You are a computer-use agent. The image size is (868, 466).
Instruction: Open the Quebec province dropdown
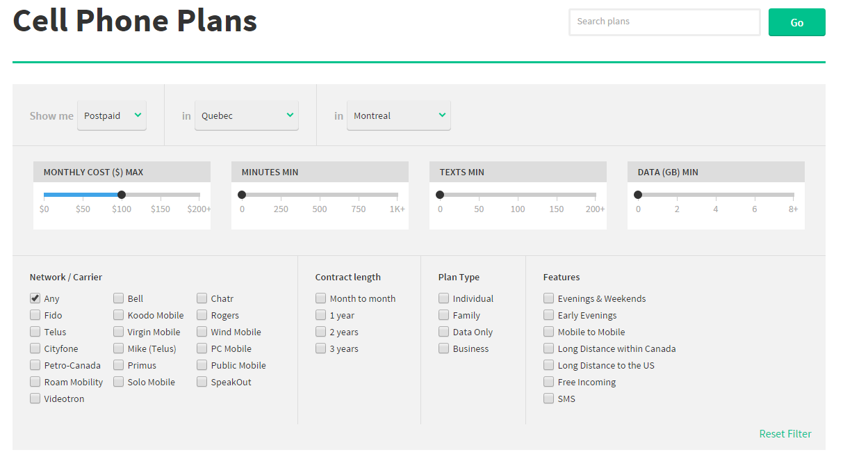coord(246,115)
